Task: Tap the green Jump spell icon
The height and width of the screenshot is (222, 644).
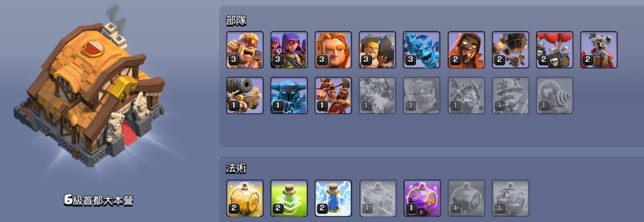Action: (x=289, y=198)
